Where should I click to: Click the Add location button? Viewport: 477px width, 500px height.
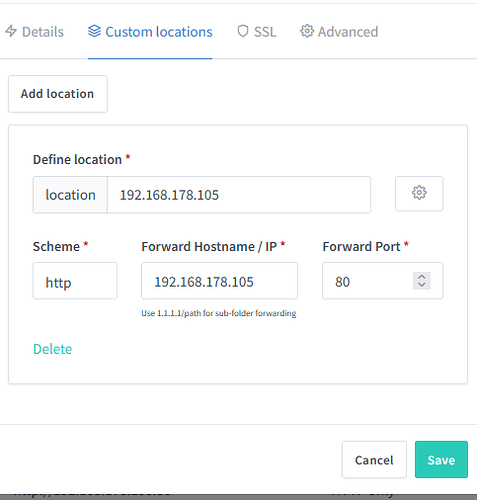click(58, 94)
